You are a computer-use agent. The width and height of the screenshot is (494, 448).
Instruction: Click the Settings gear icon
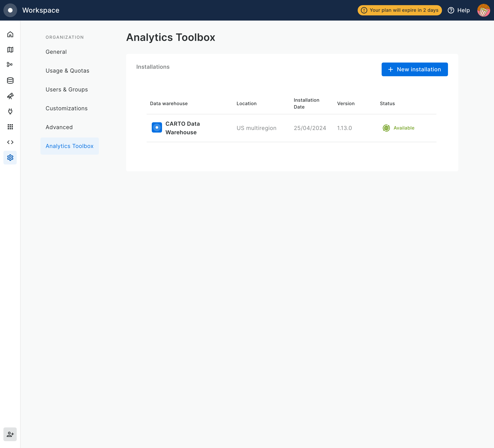coord(10,158)
